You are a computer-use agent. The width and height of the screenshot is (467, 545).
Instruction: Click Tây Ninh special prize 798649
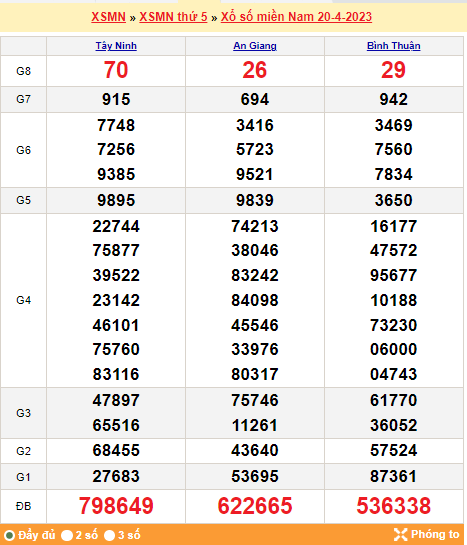click(x=116, y=506)
